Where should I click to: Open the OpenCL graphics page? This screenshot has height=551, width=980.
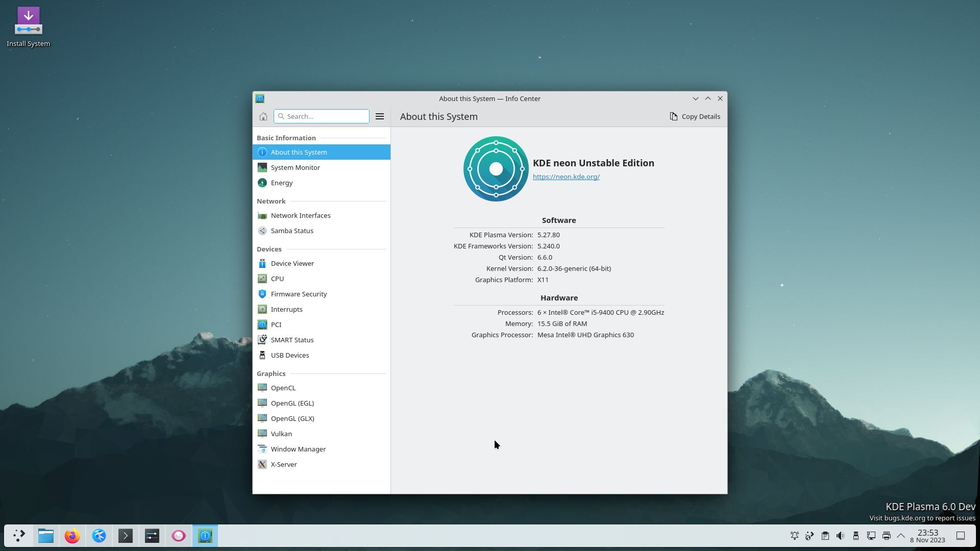pyautogui.click(x=322, y=388)
